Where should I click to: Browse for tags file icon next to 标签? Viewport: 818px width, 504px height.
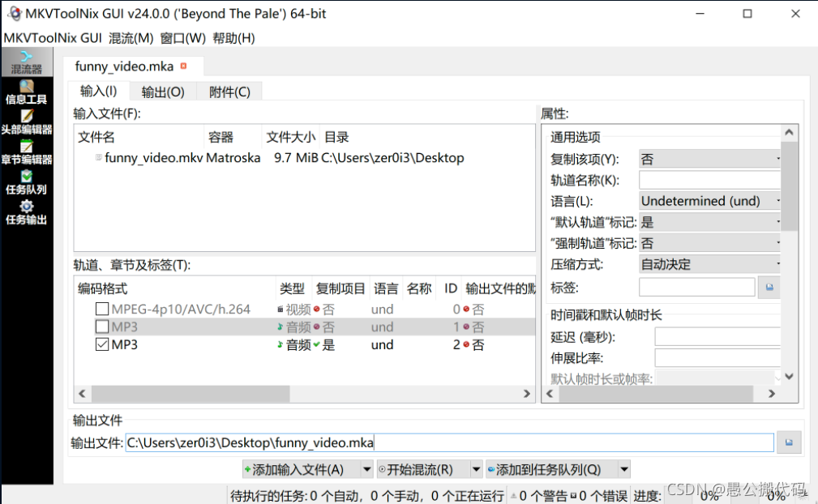(769, 287)
